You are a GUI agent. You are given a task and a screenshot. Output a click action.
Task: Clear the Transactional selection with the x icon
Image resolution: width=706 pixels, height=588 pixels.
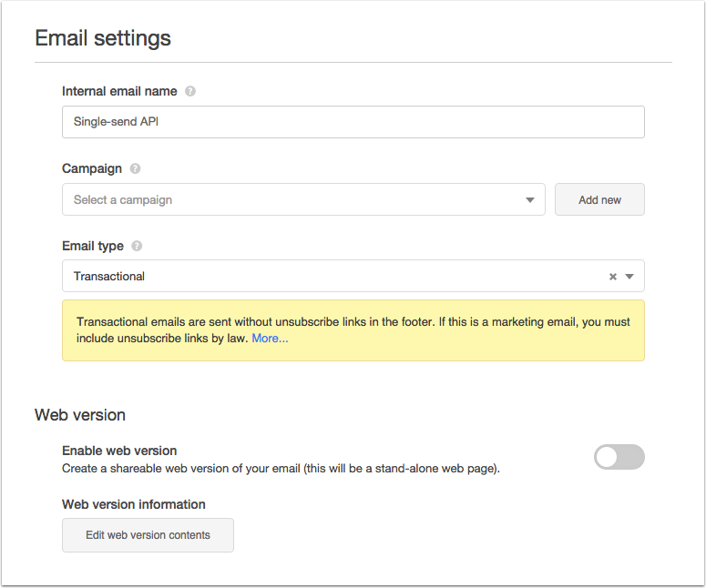613,277
